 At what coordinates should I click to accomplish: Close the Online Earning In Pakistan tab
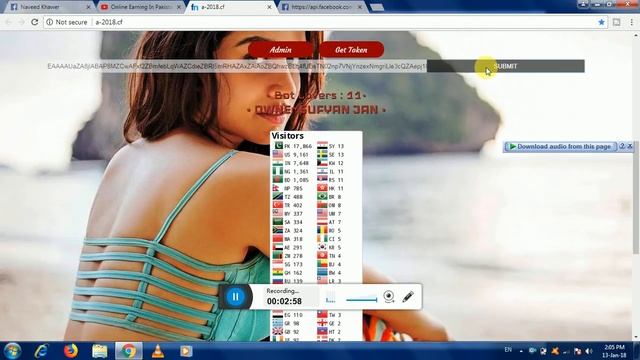click(x=179, y=7)
